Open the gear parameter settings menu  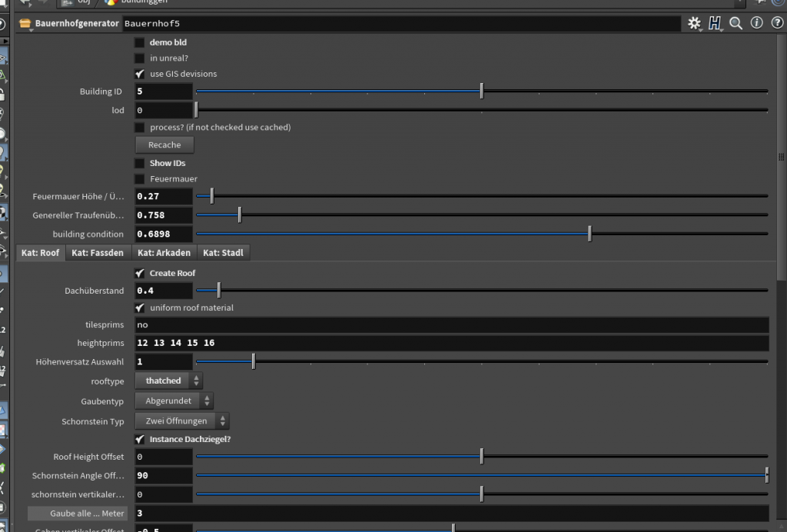(x=694, y=24)
